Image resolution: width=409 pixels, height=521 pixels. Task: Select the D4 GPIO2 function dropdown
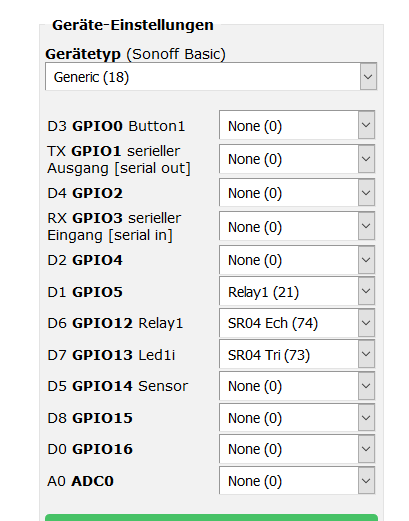point(297,193)
